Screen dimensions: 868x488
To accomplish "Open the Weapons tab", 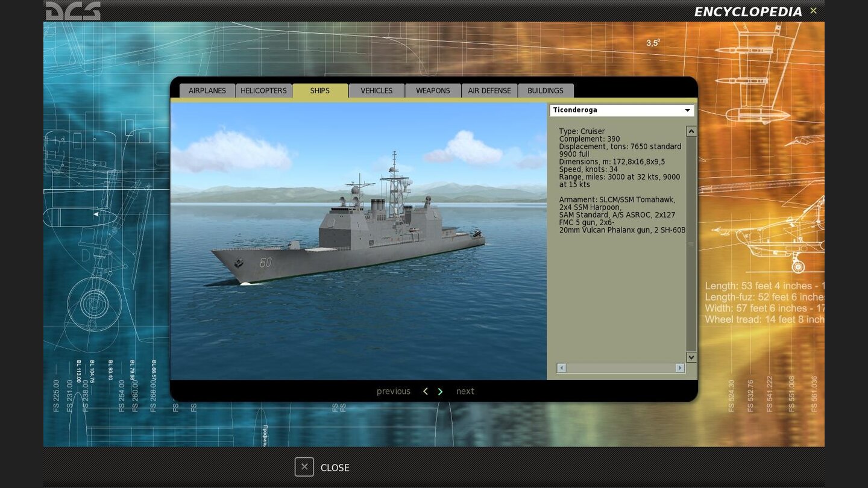I will 433,90.
